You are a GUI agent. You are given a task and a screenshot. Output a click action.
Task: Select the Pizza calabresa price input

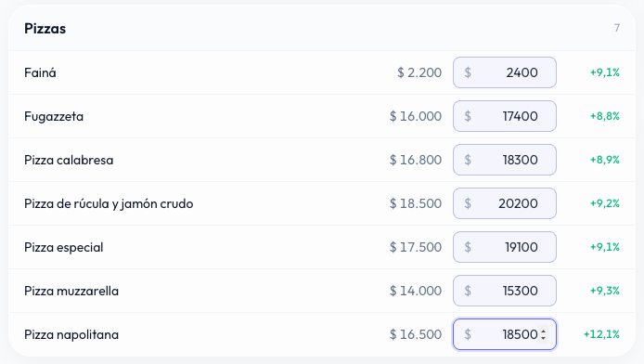pos(505,160)
